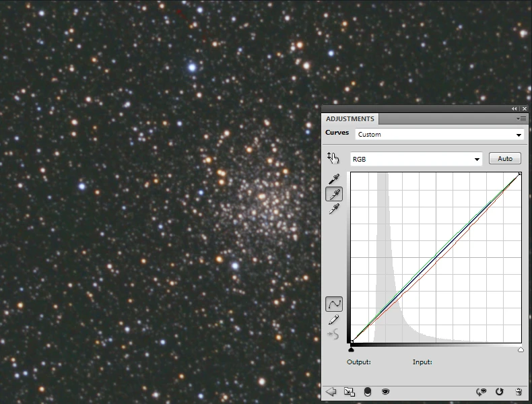Click the return to adjustment list arrow
This screenshot has width=532, height=404.
pyautogui.click(x=331, y=391)
